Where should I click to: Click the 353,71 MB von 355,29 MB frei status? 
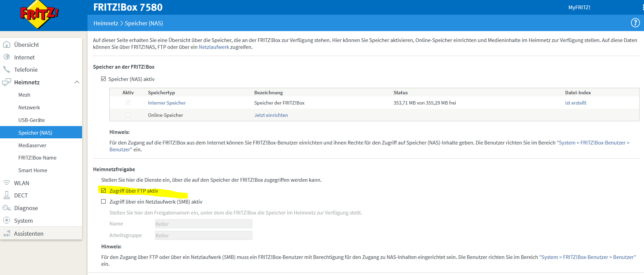[425, 102]
